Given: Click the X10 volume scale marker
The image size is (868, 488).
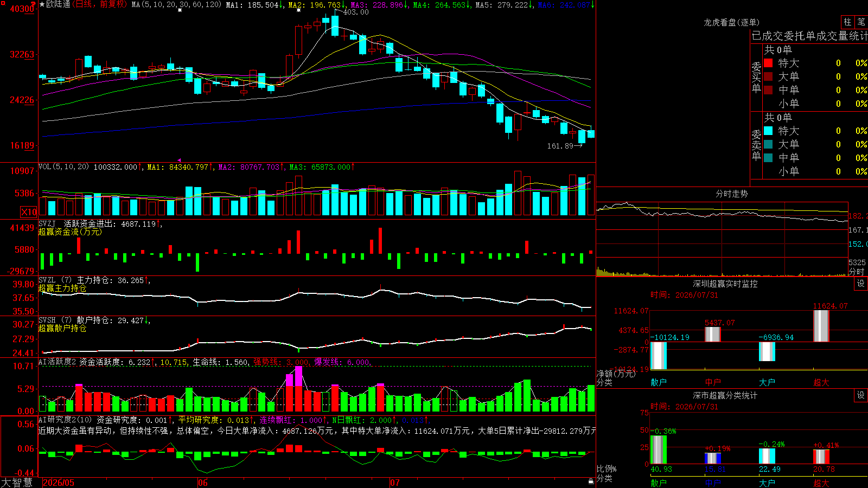Looking at the screenshot, I should (x=29, y=212).
